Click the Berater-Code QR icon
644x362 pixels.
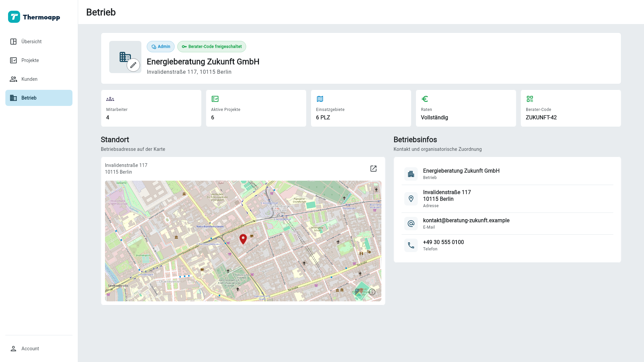pos(530,99)
